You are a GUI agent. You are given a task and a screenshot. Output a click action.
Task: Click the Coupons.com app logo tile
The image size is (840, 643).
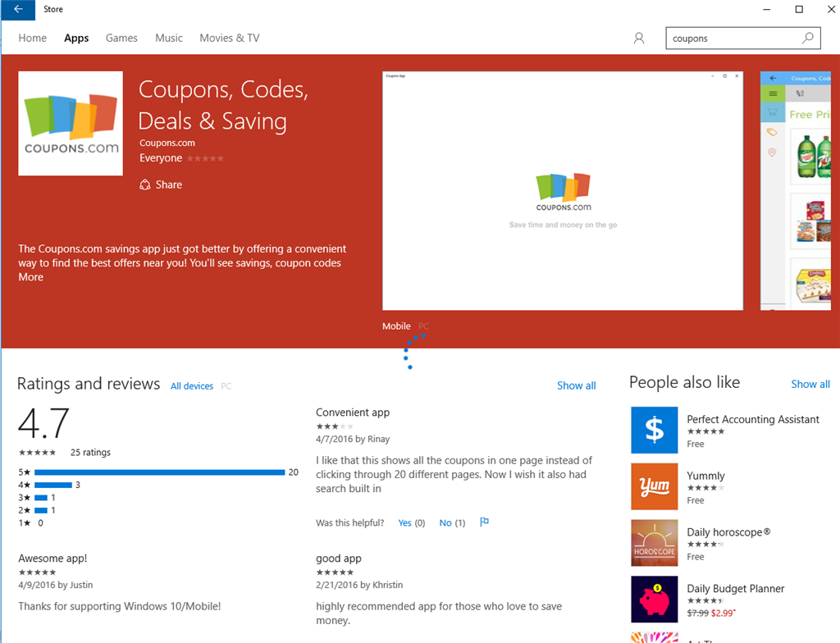point(71,123)
